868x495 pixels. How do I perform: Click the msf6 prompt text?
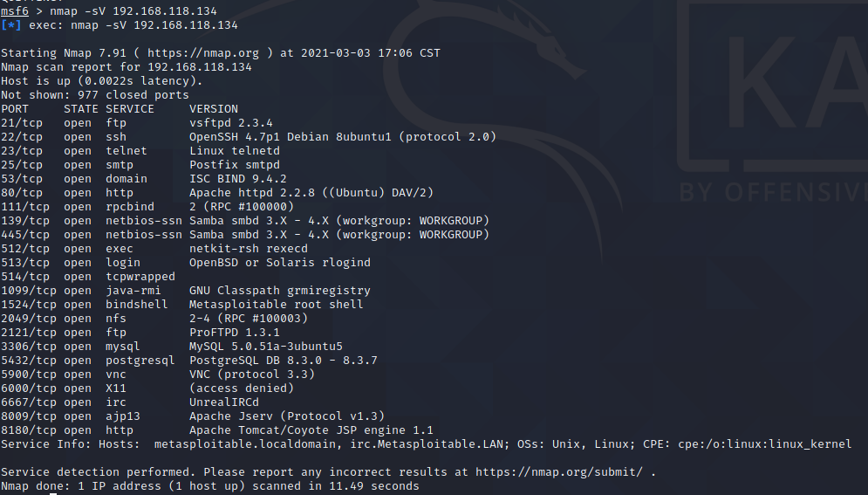coord(14,11)
